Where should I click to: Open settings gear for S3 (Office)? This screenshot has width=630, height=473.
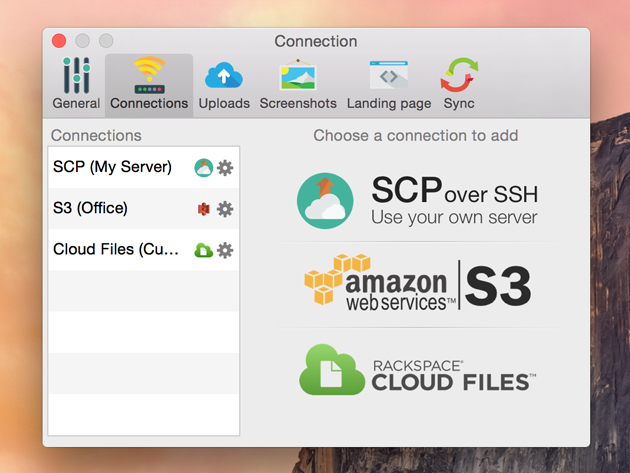click(x=225, y=209)
